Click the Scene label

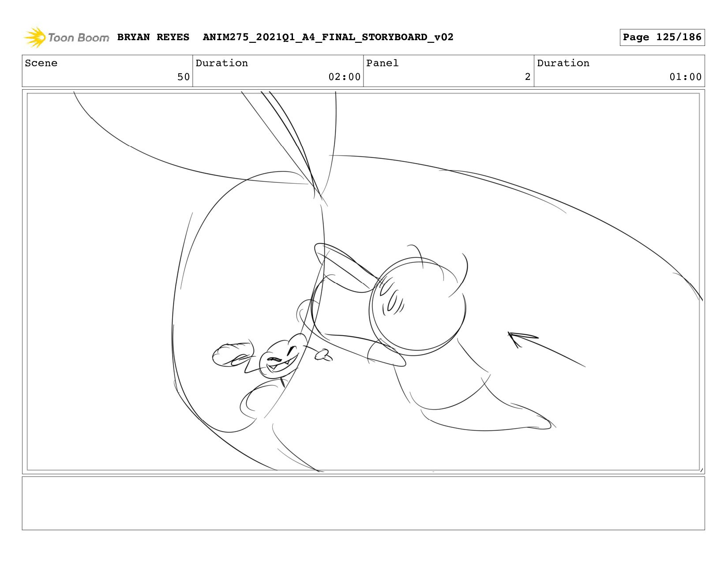pos(41,63)
